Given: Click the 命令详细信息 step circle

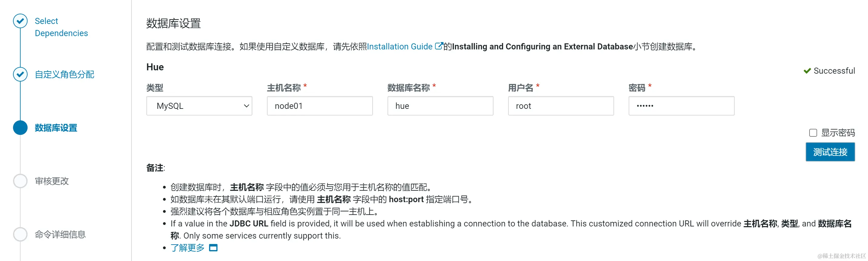Looking at the screenshot, I should click(x=20, y=234).
